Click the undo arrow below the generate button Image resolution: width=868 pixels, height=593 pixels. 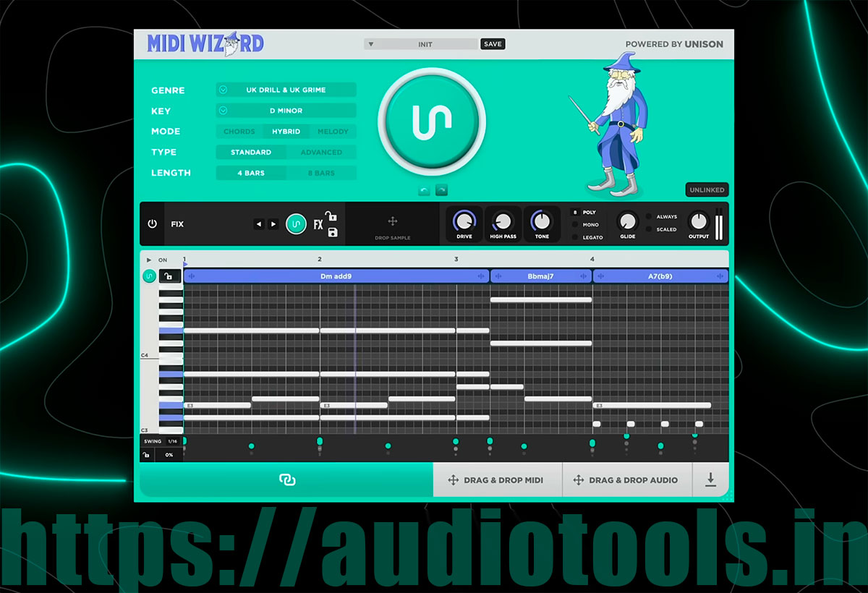(x=425, y=190)
